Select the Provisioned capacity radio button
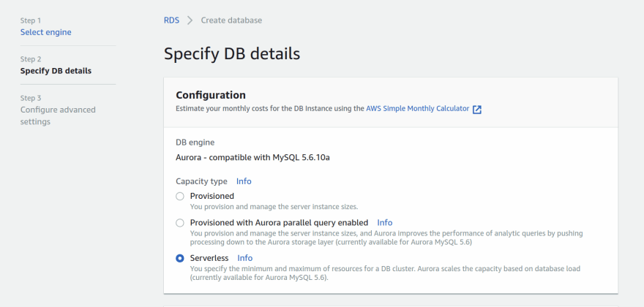644x307 pixels. click(x=180, y=196)
